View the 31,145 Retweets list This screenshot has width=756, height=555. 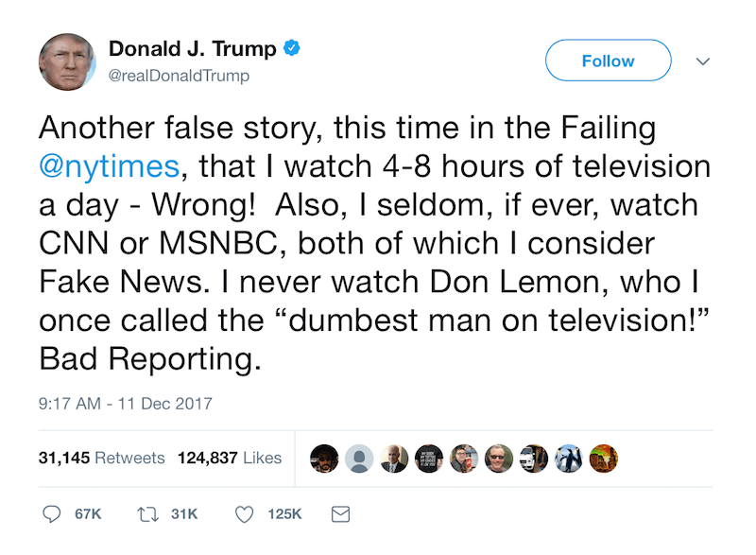point(101,458)
